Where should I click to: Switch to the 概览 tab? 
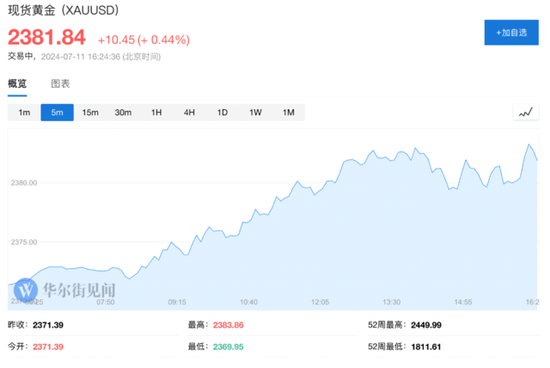[17, 83]
